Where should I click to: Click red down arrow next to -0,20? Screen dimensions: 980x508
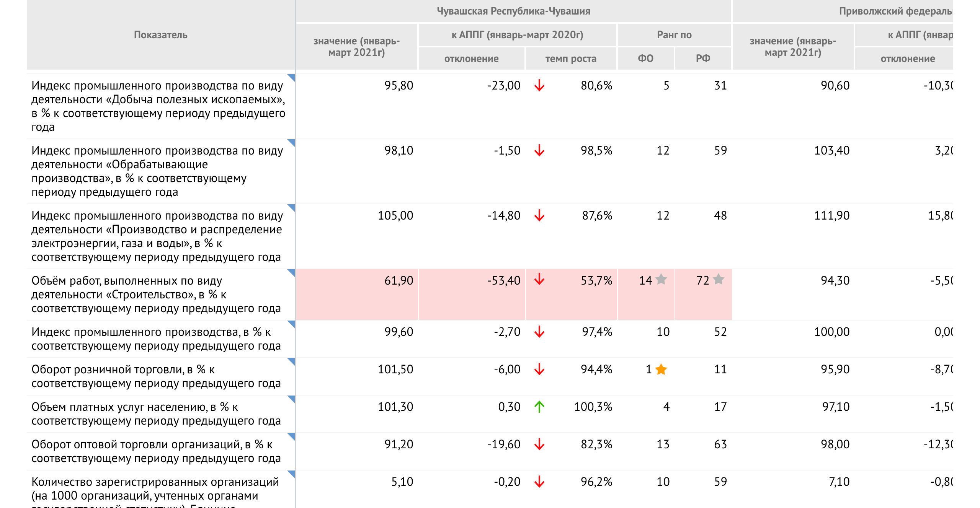point(539,482)
